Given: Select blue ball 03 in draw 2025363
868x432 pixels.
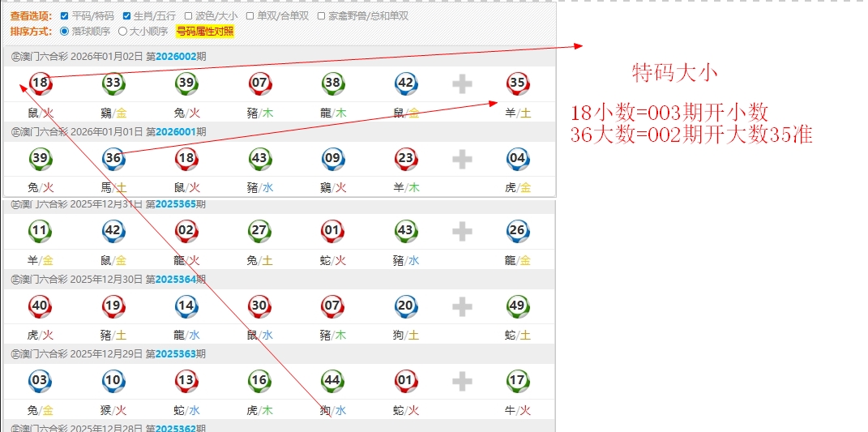Looking at the screenshot, I should [41, 381].
